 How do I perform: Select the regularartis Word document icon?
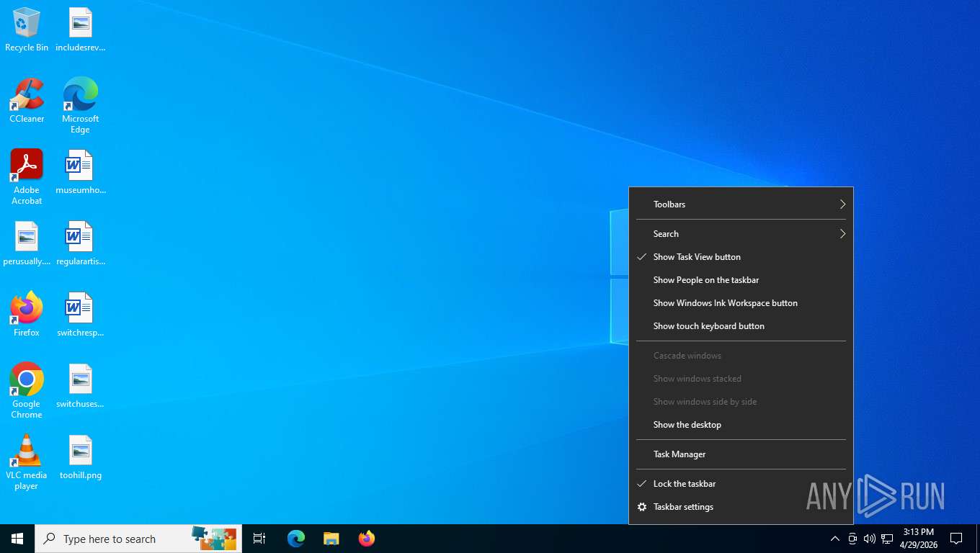[x=81, y=243]
